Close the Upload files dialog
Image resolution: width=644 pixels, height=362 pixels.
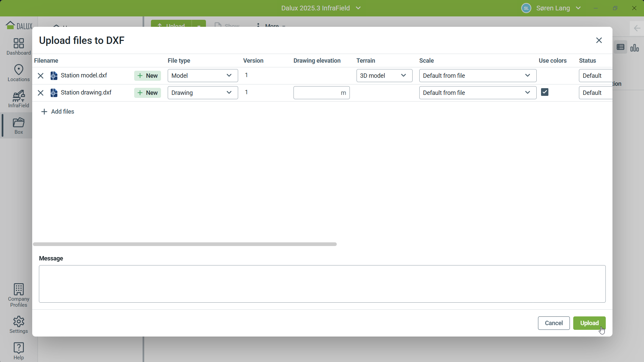(x=599, y=40)
